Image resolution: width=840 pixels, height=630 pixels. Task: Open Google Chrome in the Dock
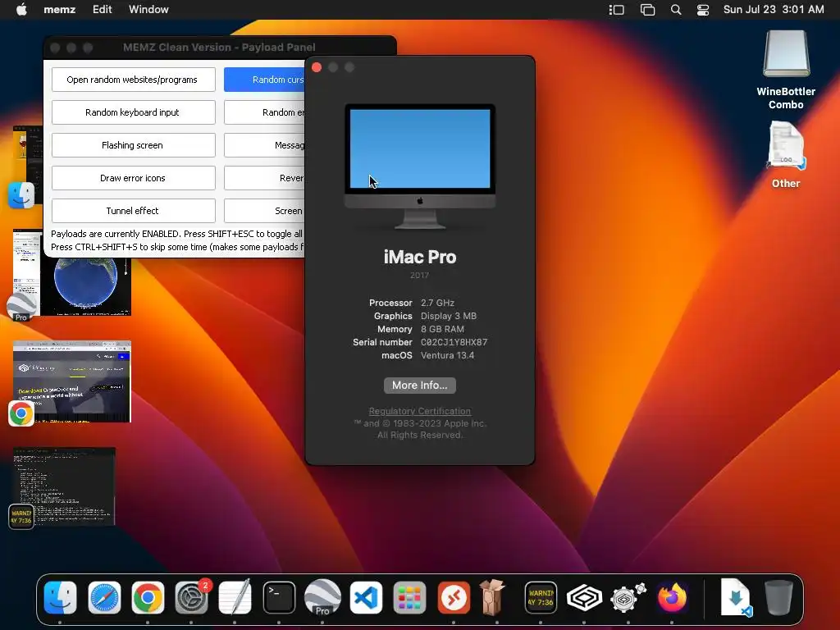[148, 597]
